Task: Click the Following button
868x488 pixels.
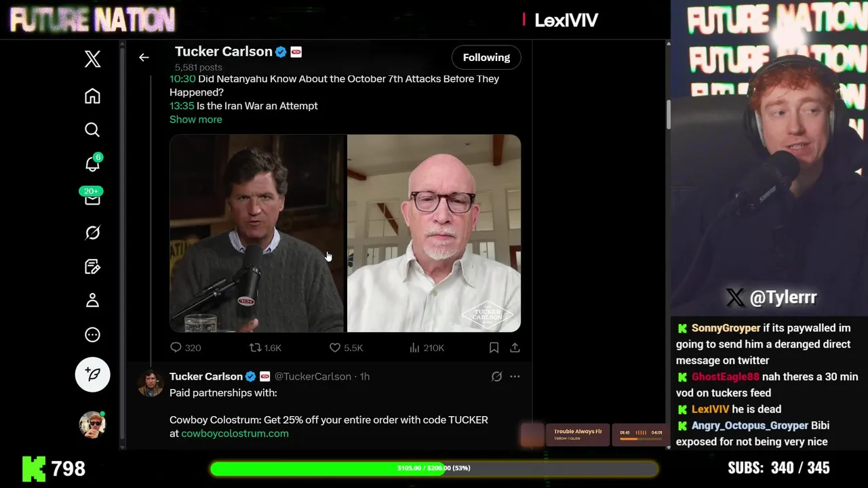Action: [486, 58]
